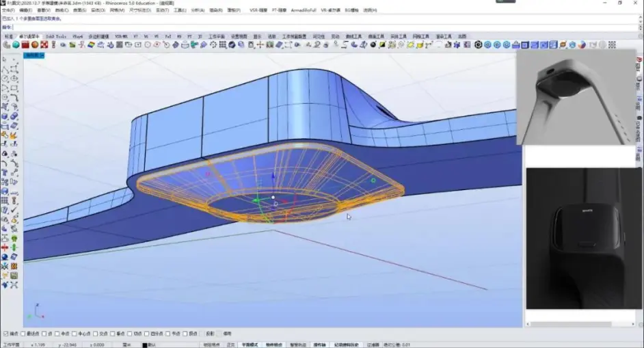Enable the 最近点 nearest osnap checkbox
This screenshot has height=348, width=644.
[23, 334]
